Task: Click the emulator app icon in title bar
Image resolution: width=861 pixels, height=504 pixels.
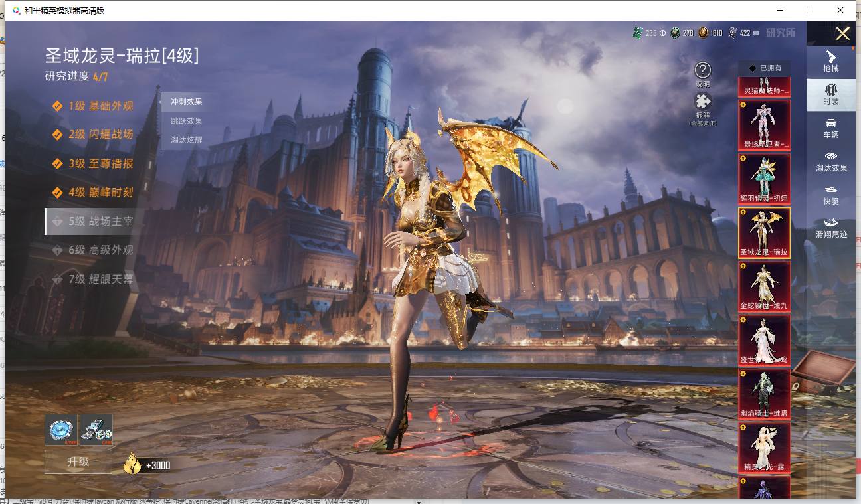Action: coord(16,10)
